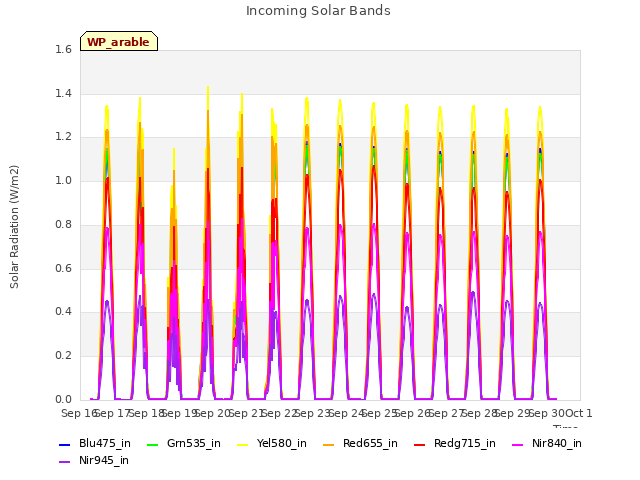This screenshot has height=480, width=640.
Task: Click the Grn535_in legend label
Action: point(193,443)
